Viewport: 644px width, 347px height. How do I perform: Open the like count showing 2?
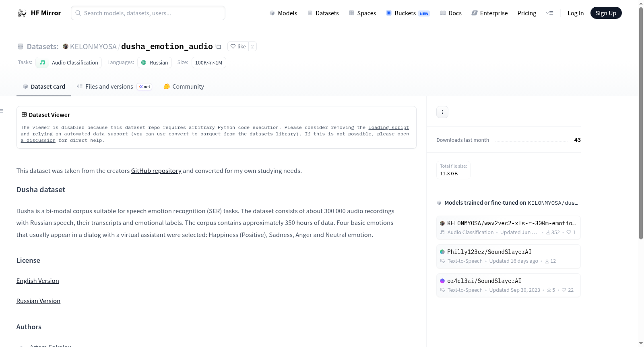[252, 46]
